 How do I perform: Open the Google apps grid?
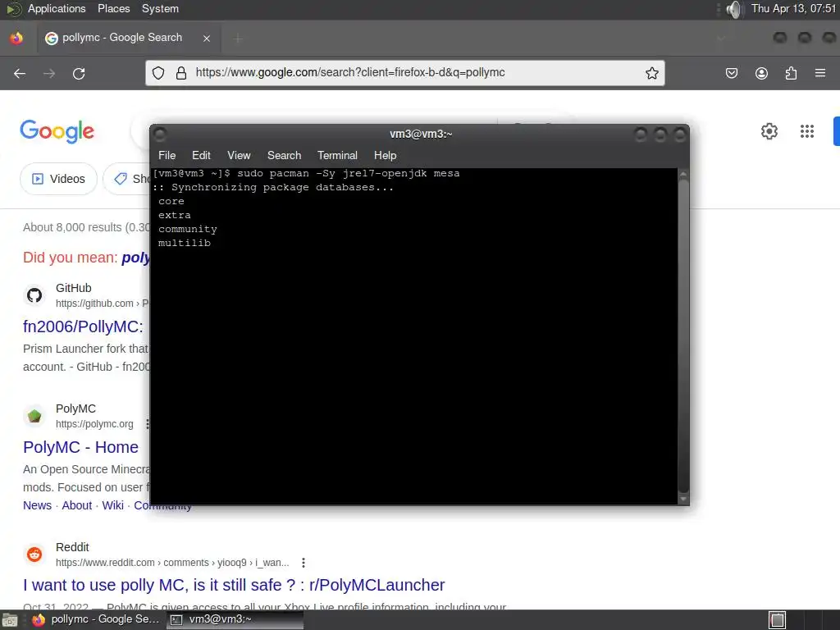[807, 131]
